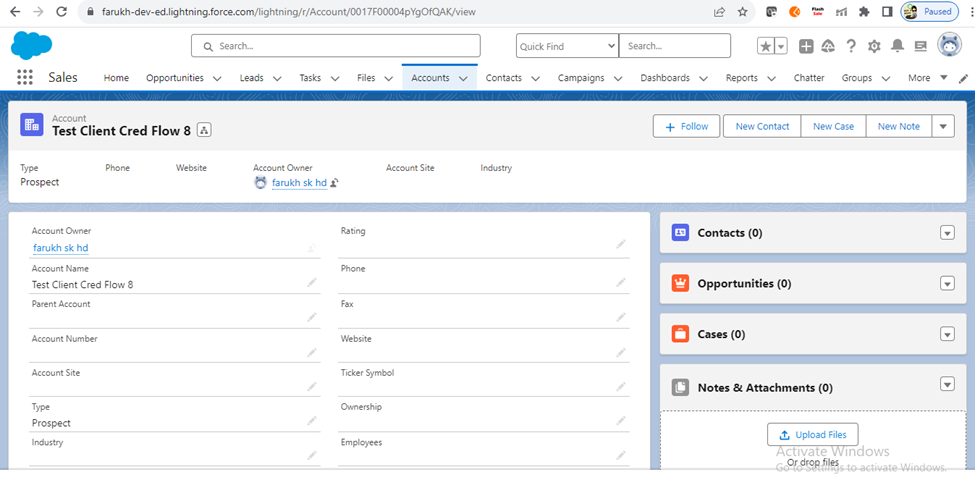
Task: Click the New Contact button
Action: coord(762,126)
